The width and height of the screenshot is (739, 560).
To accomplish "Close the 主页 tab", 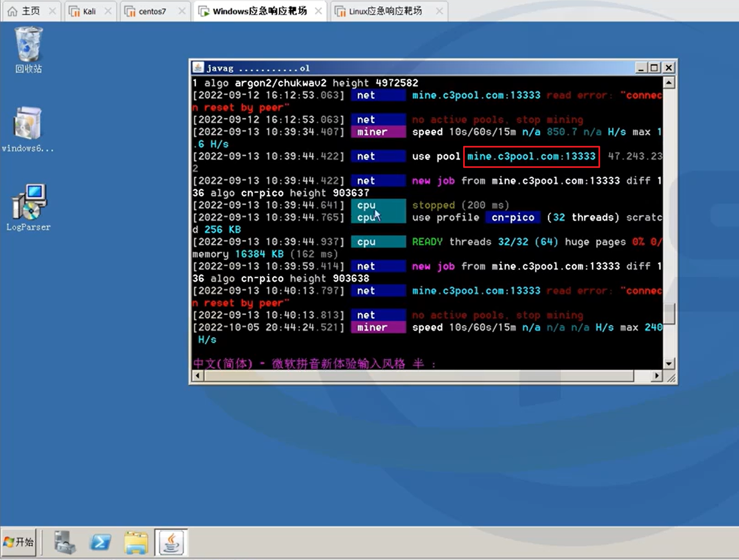I will [52, 11].
